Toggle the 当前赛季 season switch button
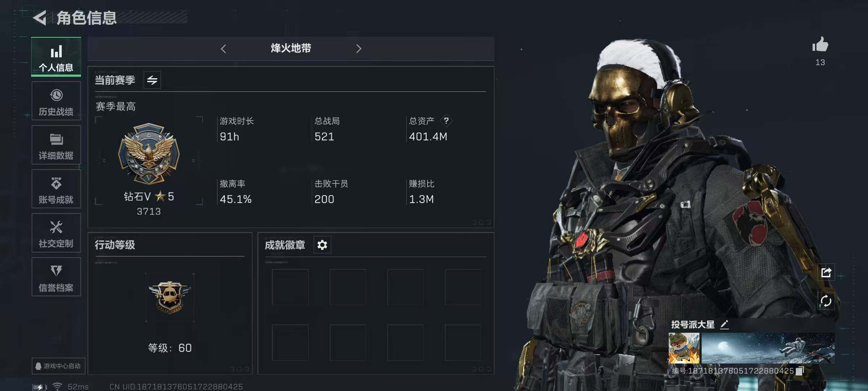 (152, 80)
